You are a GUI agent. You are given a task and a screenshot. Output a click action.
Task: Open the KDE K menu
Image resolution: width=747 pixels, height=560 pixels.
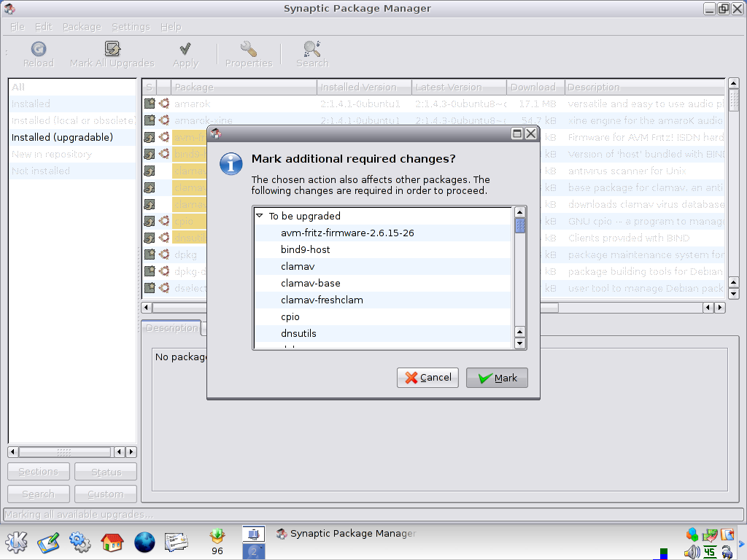point(16,542)
